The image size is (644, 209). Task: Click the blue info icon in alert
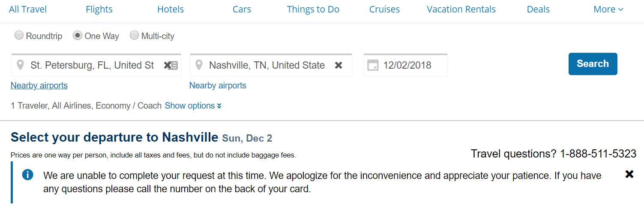click(x=28, y=175)
